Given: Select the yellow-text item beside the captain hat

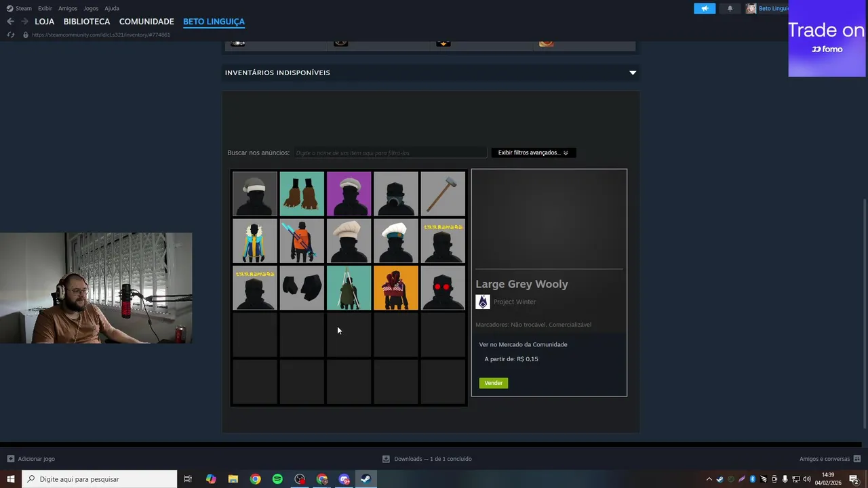Looking at the screenshot, I should point(443,241).
